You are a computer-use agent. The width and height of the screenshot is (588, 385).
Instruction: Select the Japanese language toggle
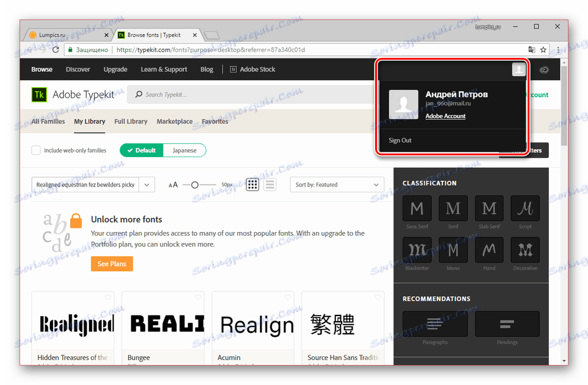coord(184,150)
